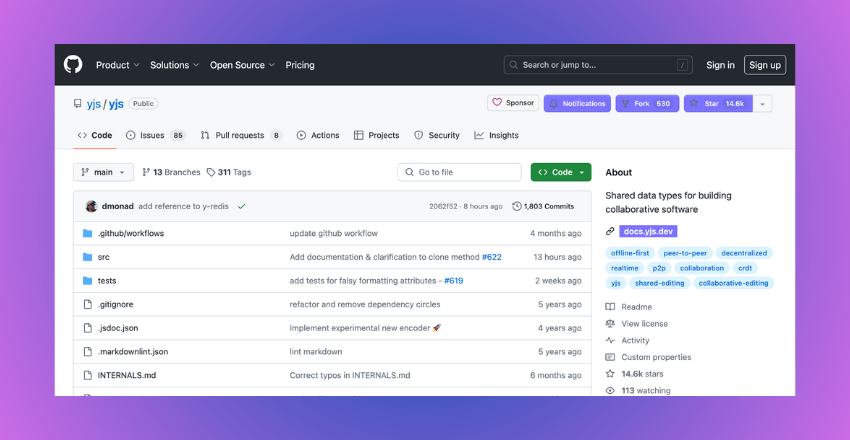Open the Product dropdown menu
Viewport: 850px width, 440px height.
click(118, 65)
